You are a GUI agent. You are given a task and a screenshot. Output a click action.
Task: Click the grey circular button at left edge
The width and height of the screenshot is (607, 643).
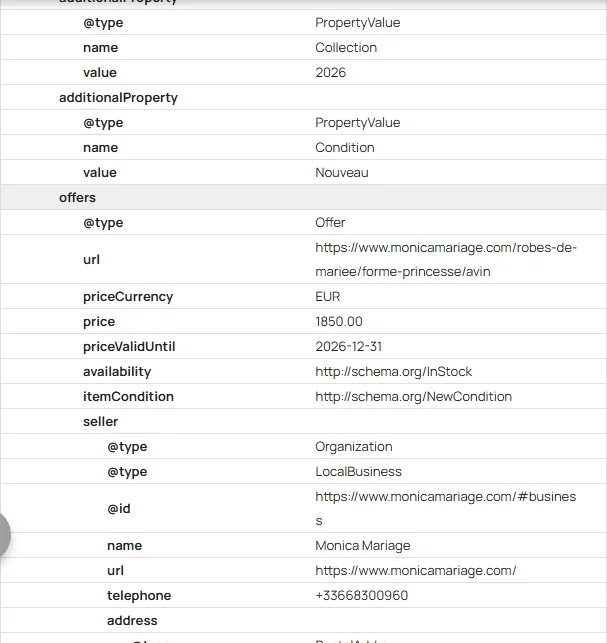point(3,535)
